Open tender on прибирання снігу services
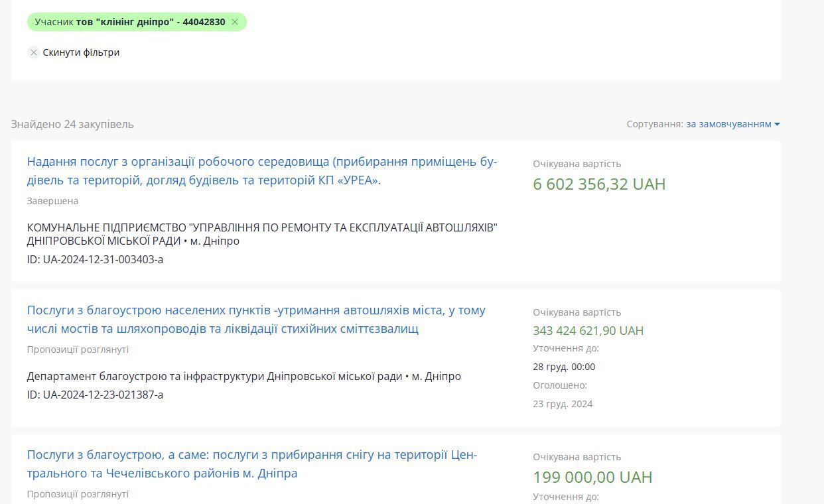The width and height of the screenshot is (824, 504). [252, 464]
